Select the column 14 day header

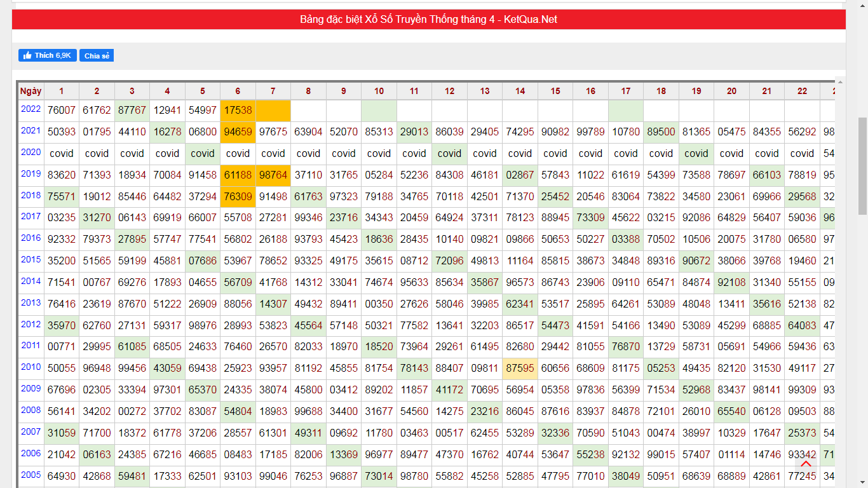pos(520,91)
